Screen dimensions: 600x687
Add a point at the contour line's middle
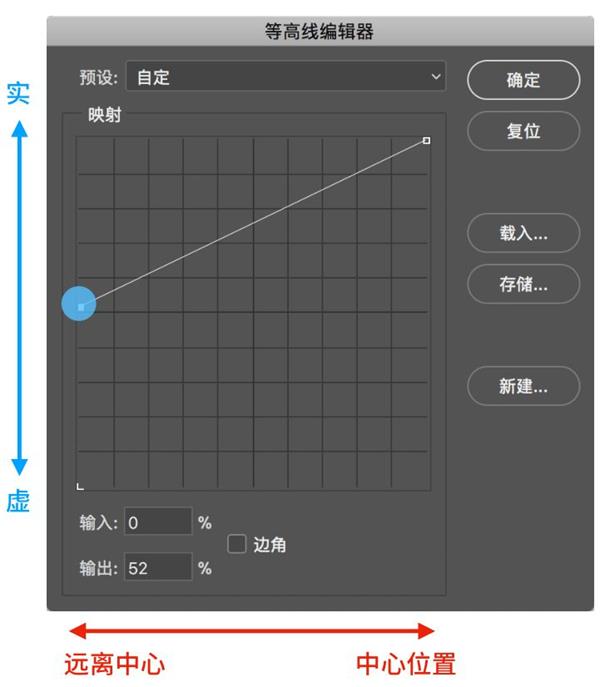pos(253,224)
